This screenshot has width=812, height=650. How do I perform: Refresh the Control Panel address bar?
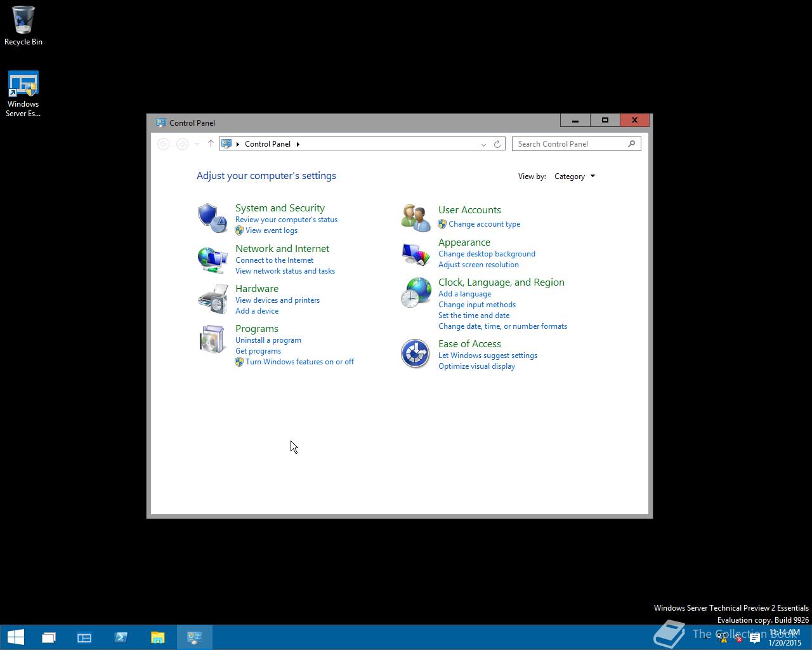pyautogui.click(x=497, y=144)
